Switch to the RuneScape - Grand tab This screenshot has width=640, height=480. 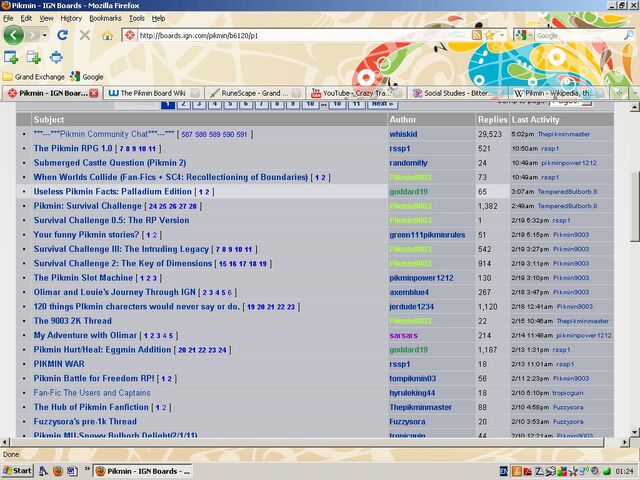(255, 93)
